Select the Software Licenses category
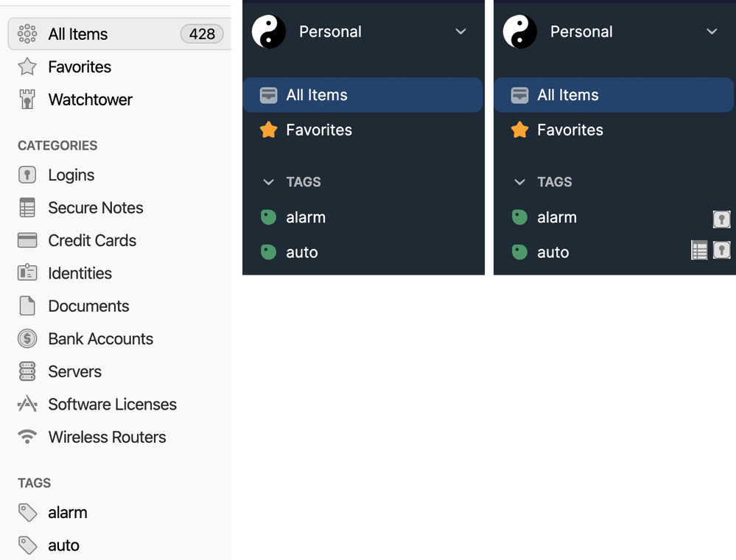Screen dimensions: 736x560 pyautogui.click(x=112, y=405)
